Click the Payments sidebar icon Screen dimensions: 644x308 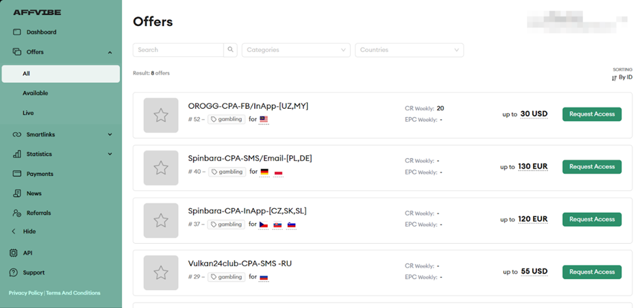coord(17,174)
